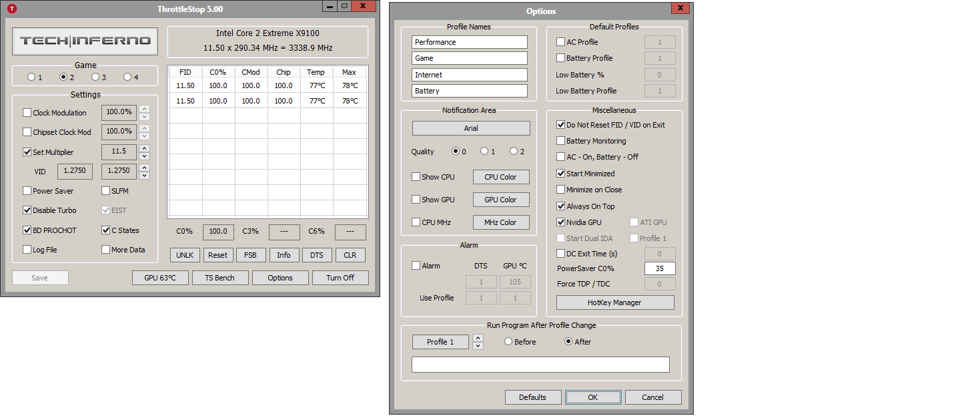Image resolution: width=980 pixels, height=418 pixels.
Task: Open the GPU Color picker button
Action: pos(501,200)
